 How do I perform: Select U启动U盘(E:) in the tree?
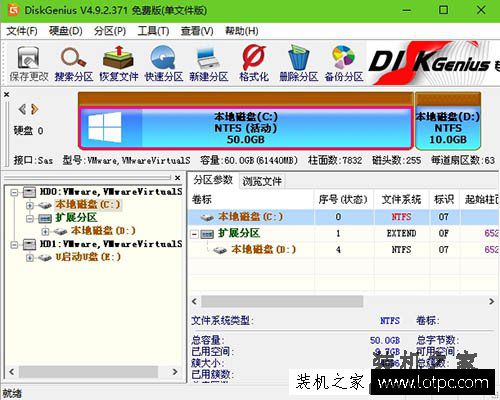point(88,257)
